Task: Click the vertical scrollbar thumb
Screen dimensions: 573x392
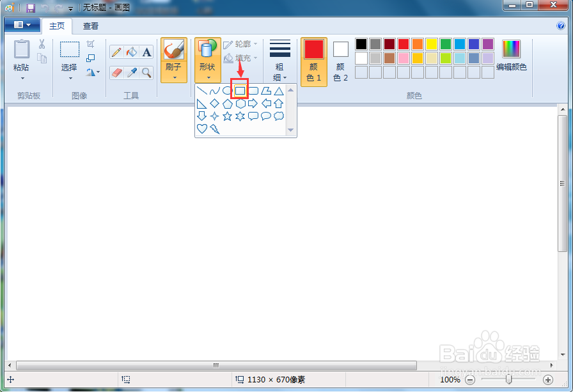Action: (x=562, y=184)
